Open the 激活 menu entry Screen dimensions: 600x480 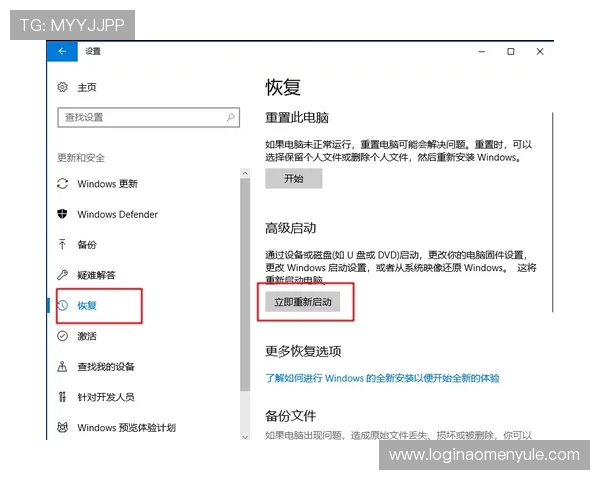click(87, 336)
